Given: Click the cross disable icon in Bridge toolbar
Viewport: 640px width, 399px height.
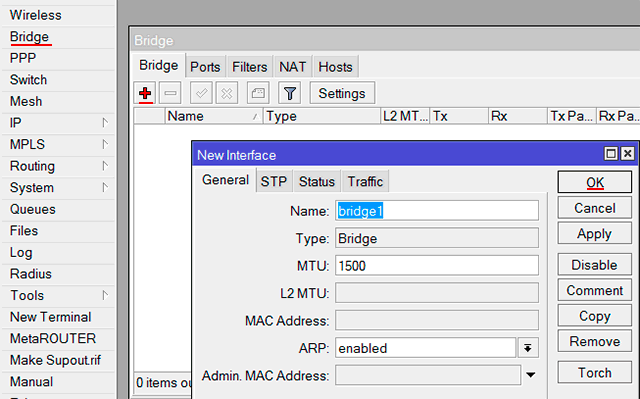Looking at the screenshot, I should click(x=227, y=93).
